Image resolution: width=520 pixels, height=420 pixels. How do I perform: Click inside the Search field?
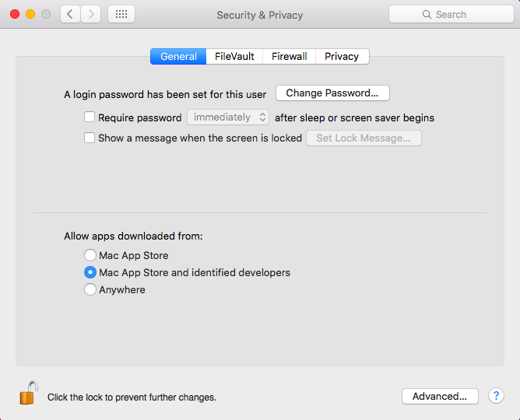coord(459,14)
